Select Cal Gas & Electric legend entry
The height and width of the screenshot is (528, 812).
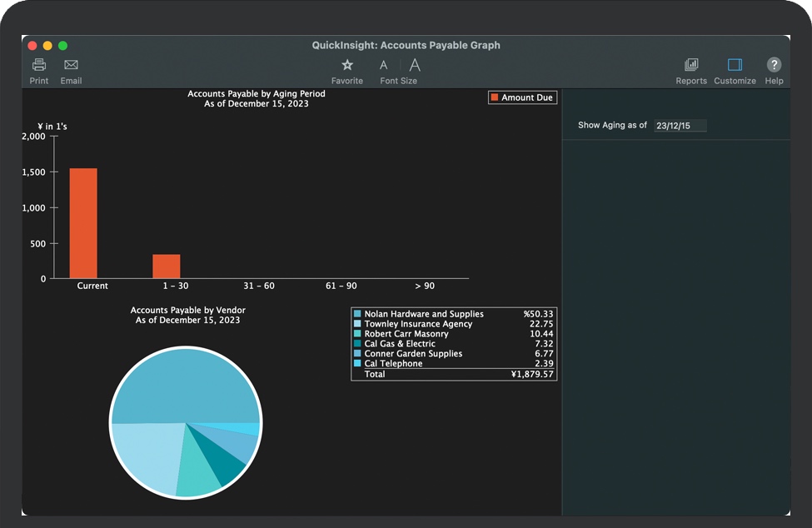point(400,344)
